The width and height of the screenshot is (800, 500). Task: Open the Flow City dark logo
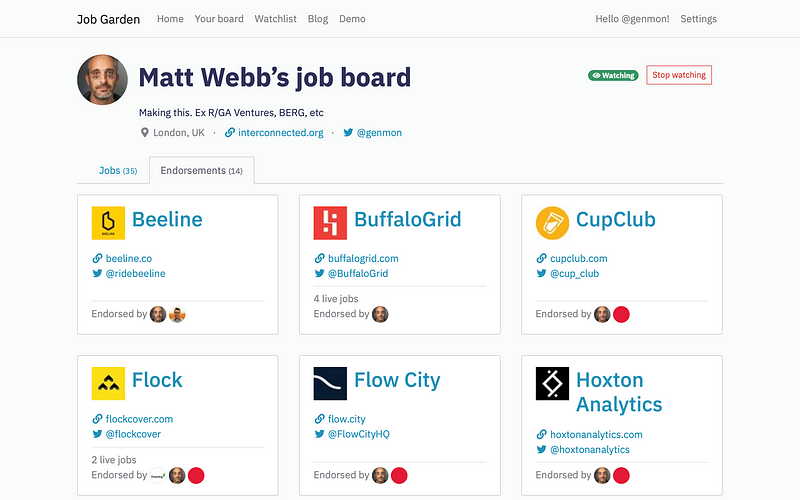(330, 384)
